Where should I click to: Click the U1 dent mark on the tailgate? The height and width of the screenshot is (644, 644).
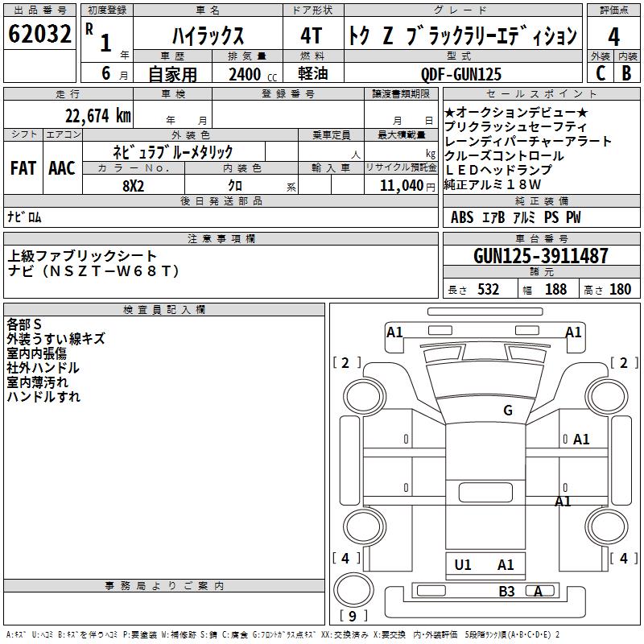pyautogui.click(x=463, y=565)
